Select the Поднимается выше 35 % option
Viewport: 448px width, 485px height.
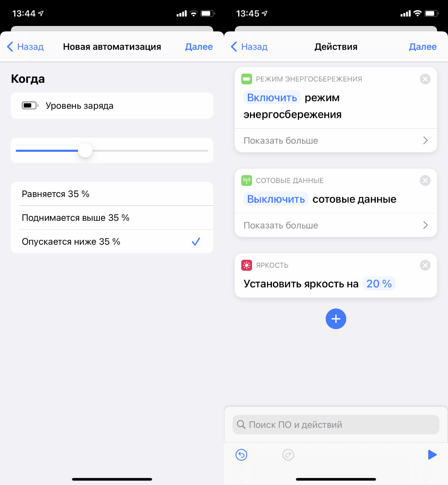(112, 218)
